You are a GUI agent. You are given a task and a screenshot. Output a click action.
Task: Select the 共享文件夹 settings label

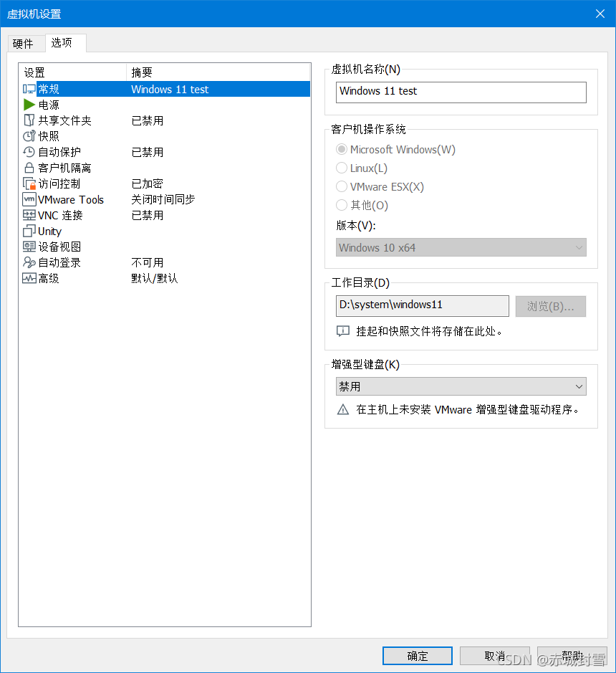click(64, 120)
